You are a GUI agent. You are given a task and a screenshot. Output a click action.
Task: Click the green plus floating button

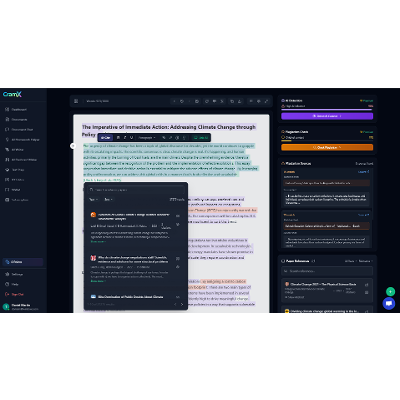click(x=390, y=292)
